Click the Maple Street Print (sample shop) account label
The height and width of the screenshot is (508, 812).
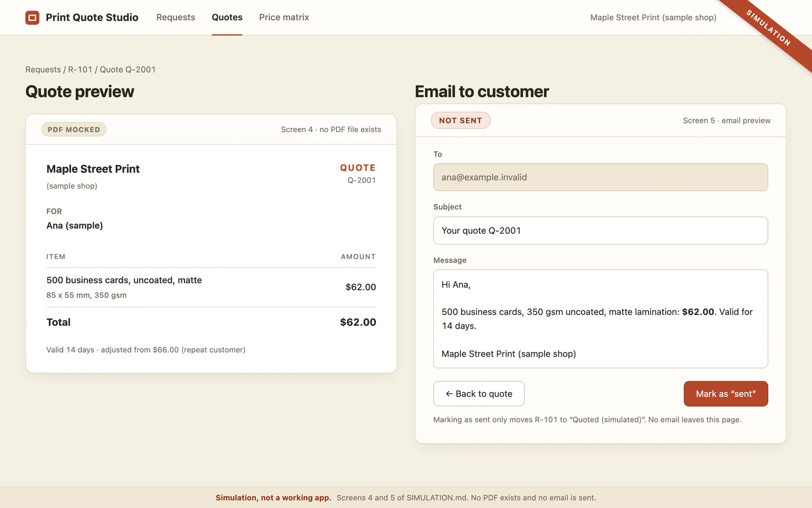(653, 17)
